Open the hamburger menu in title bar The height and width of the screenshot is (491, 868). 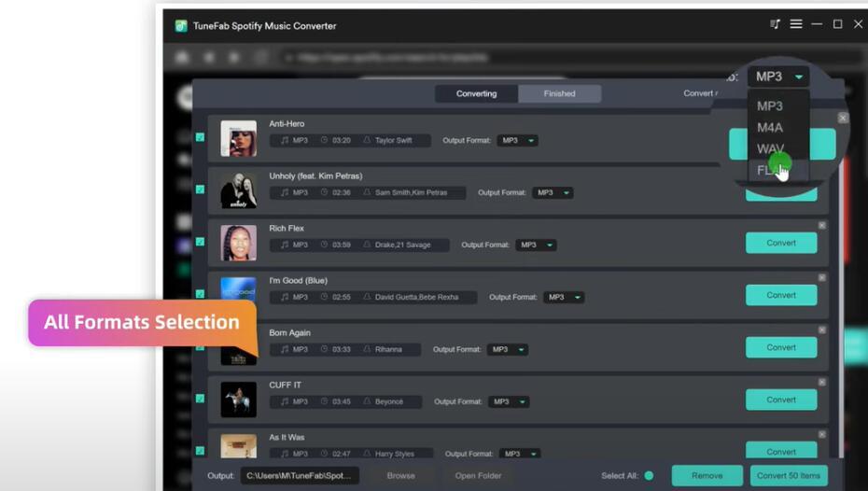pyautogui.click(x=796, y=24)
